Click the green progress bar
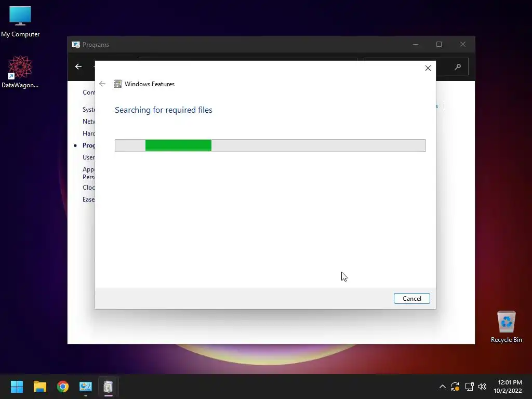This screenshot has height=399, width=532. pyautogui.click(x=270, y=145)
